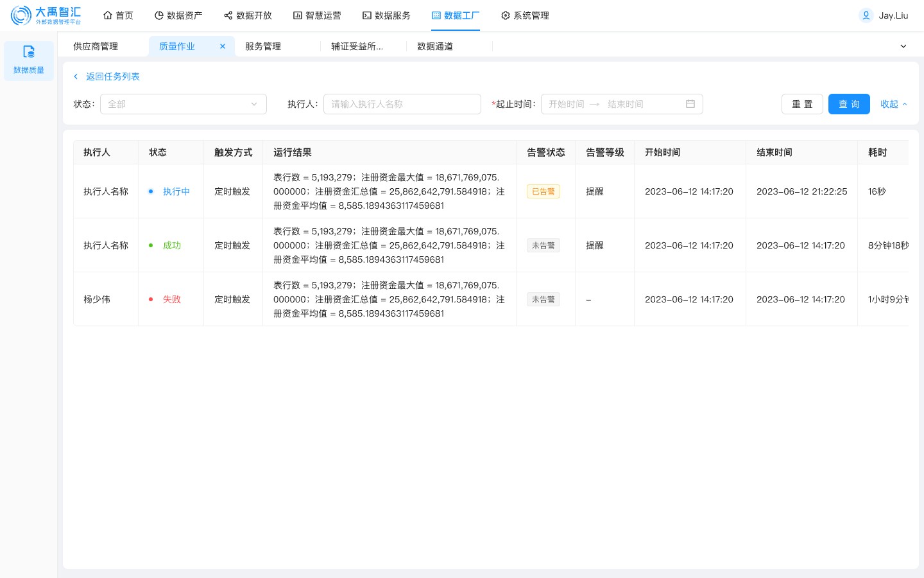This screenshot has height=578, width=924.
Task: Click run result text in the 失败 row
Action: point(389,299)
